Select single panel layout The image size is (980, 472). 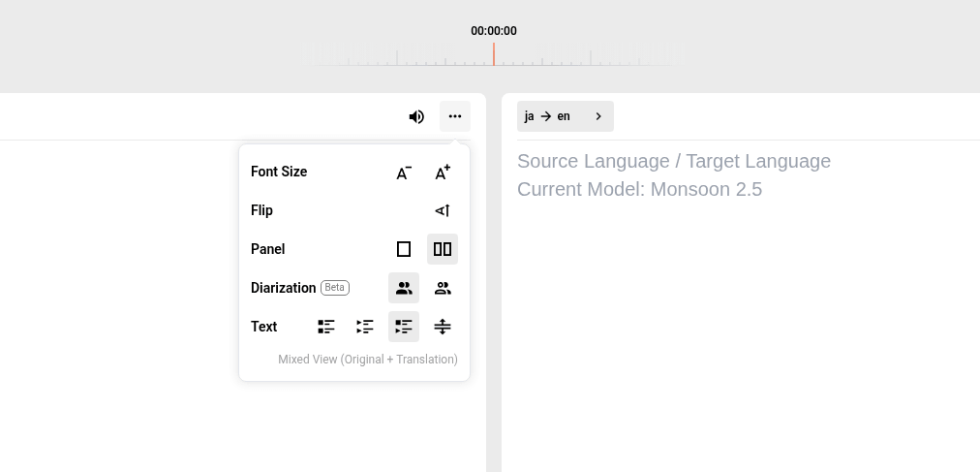[404, 249]
